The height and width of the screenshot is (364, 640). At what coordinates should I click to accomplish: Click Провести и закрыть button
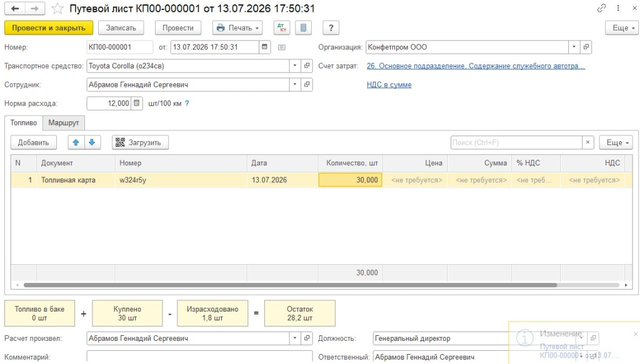[x=49, y=27]
